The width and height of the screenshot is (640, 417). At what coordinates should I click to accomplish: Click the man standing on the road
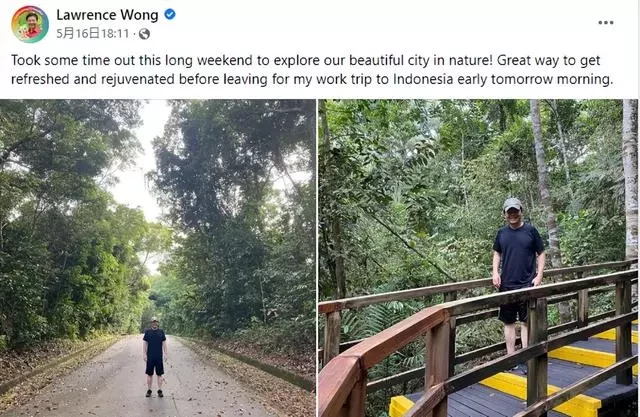(155, 357)
